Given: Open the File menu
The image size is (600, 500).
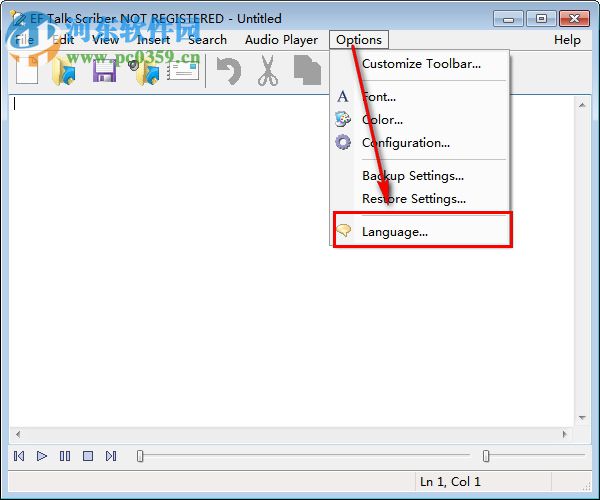Looking at the screenshot, I should (24, 40).
